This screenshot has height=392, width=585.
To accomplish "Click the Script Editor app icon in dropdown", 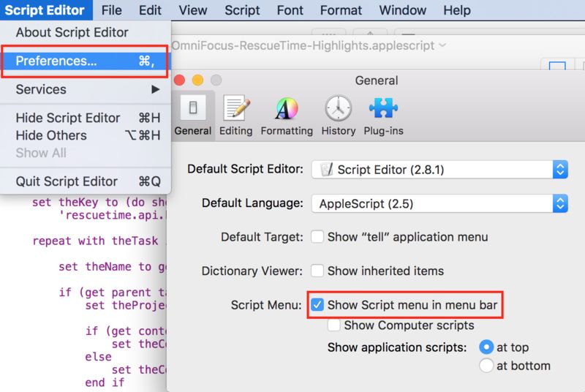I will (326, 170).
